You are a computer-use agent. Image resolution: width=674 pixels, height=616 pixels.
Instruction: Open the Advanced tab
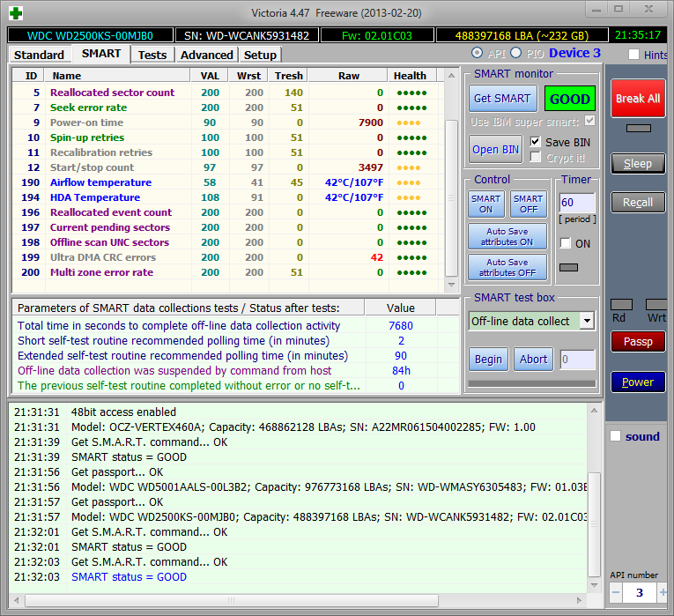206,55
